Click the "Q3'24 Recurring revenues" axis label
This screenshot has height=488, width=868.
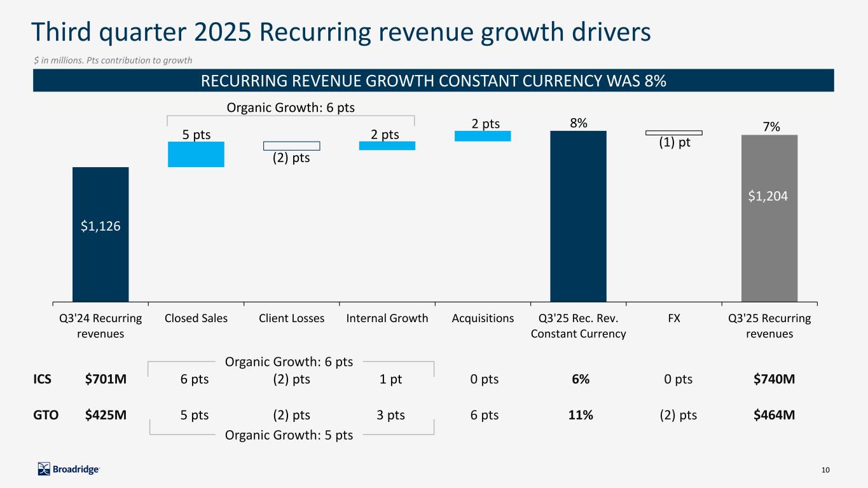(x=100, y=326)
